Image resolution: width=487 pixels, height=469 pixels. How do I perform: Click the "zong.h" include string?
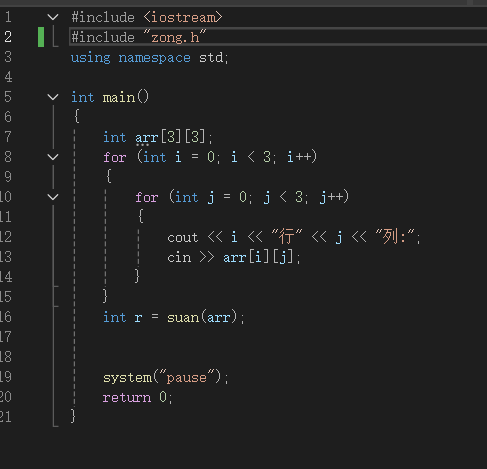175,37
